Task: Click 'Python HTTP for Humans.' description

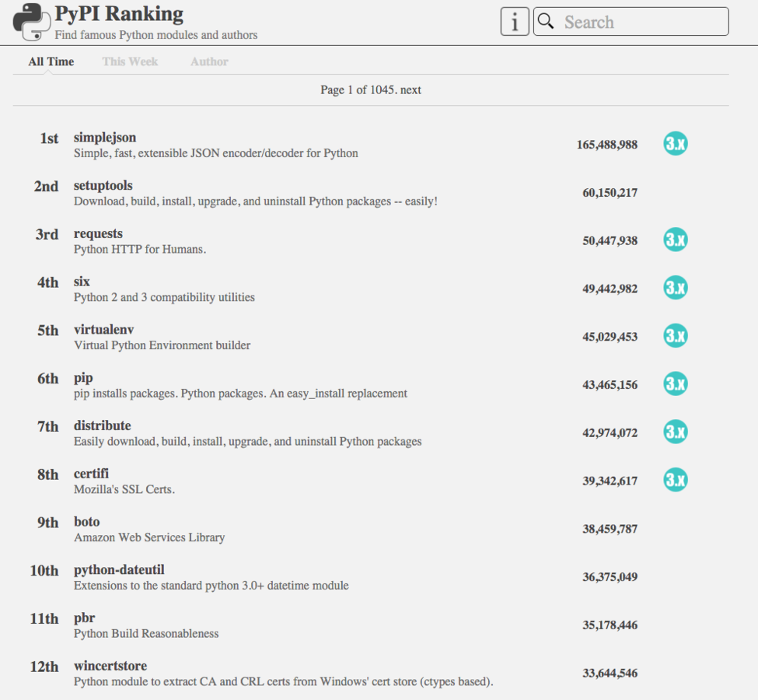Action: click(140, 249)
